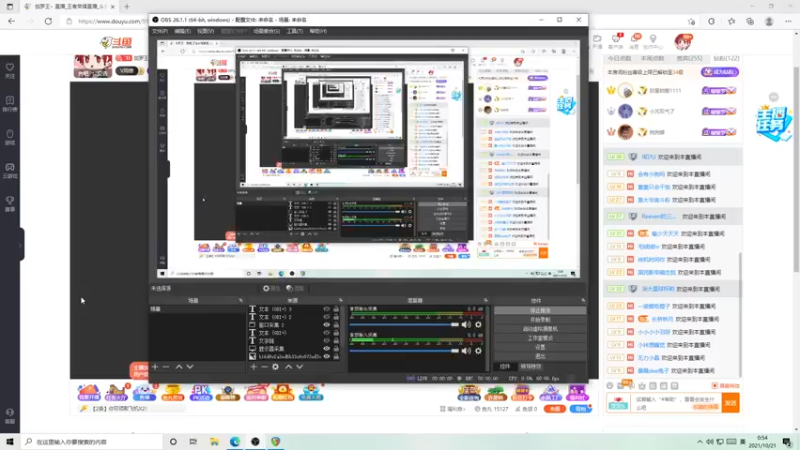The width and height of the screenshot is (800, 450).
Task: Adjust the second mixer channel volume slider
Action: 405,351
